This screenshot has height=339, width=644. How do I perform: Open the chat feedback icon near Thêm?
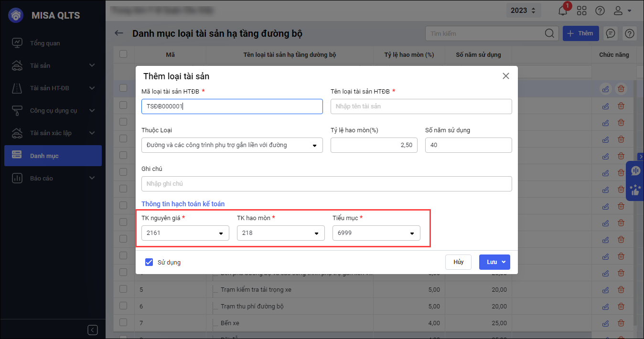(x=610, y=33)
